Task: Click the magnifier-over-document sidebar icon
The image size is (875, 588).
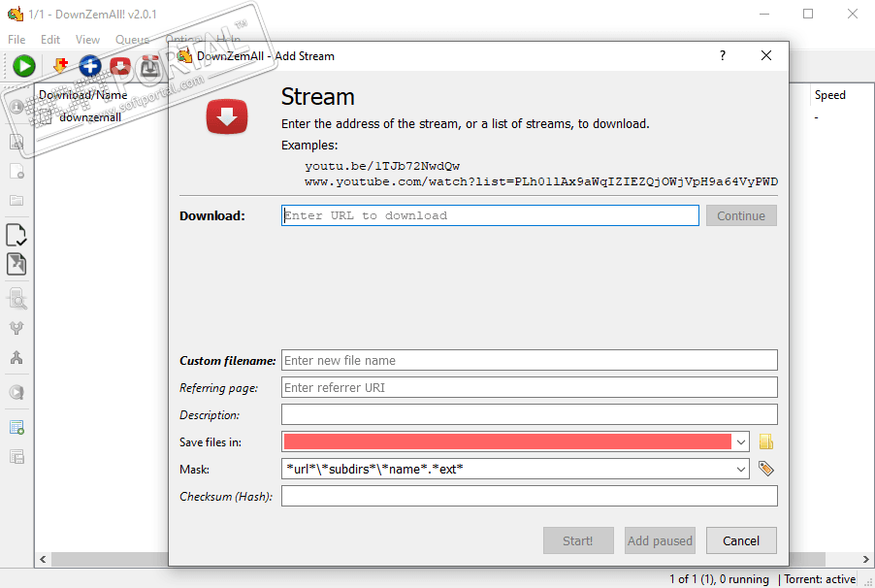Action: click(x=17, y=299)
